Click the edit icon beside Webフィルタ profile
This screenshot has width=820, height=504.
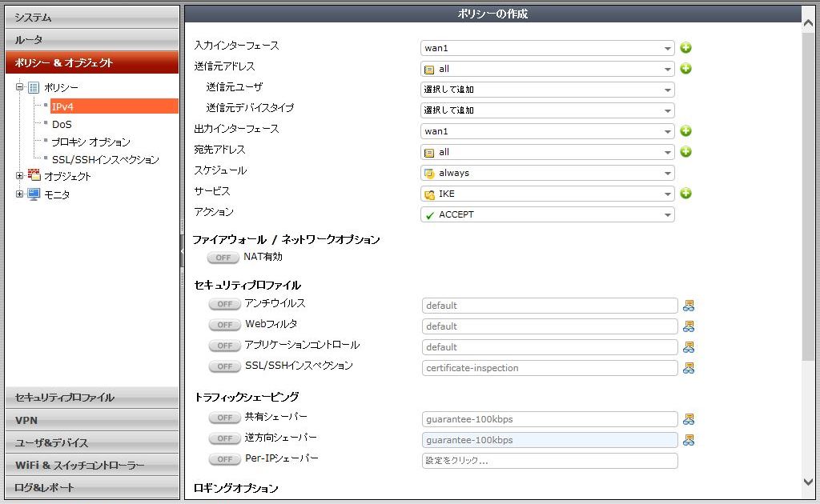pos(688,326)
